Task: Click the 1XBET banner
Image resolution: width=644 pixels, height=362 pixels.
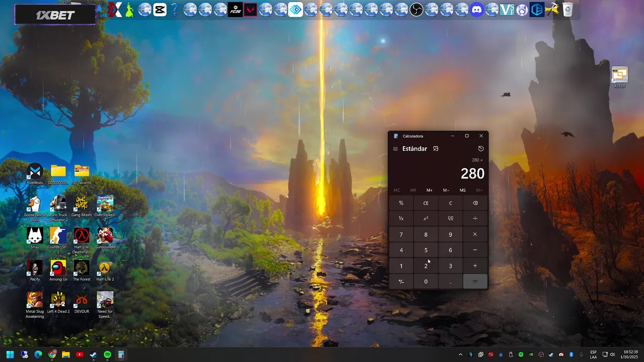Action: [55, 15]
